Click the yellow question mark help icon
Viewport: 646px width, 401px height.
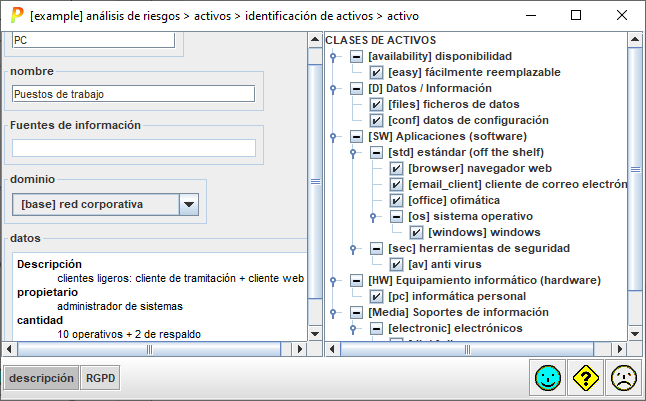coord(585,377)
